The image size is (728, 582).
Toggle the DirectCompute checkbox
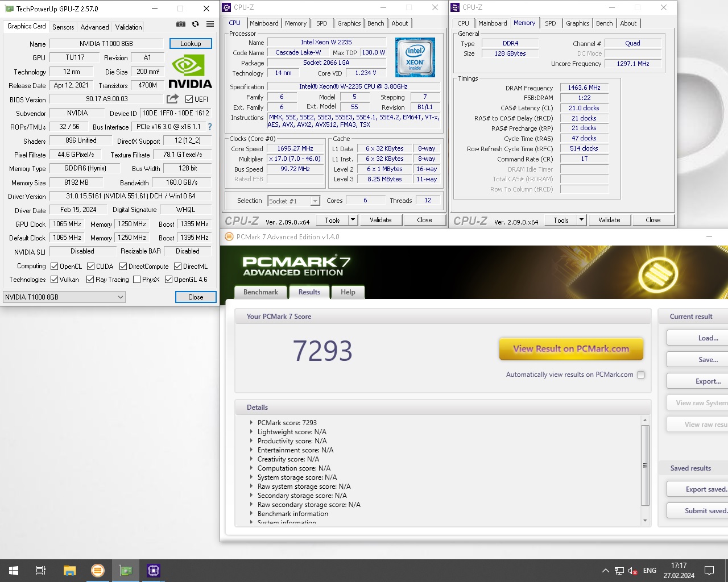(123, 266)
